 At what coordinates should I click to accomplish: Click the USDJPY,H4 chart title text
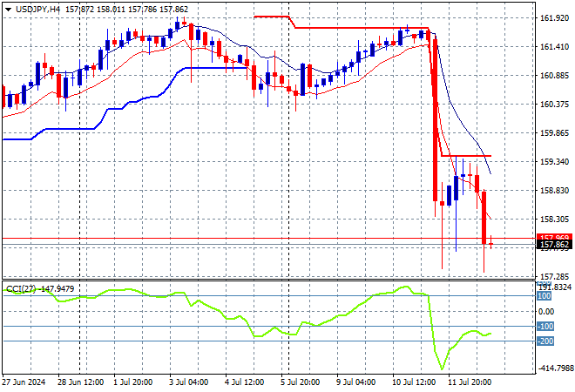(x=37, y=10)
